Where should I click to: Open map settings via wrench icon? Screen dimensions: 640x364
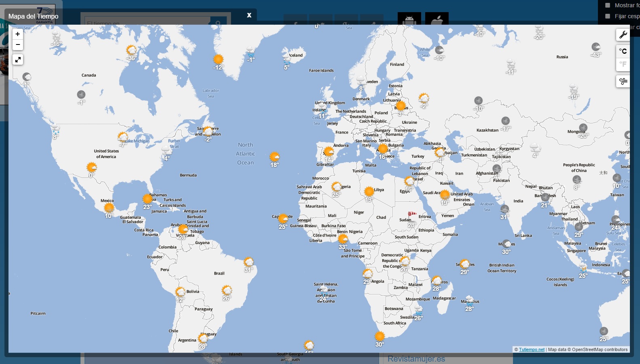coord(623,35)
